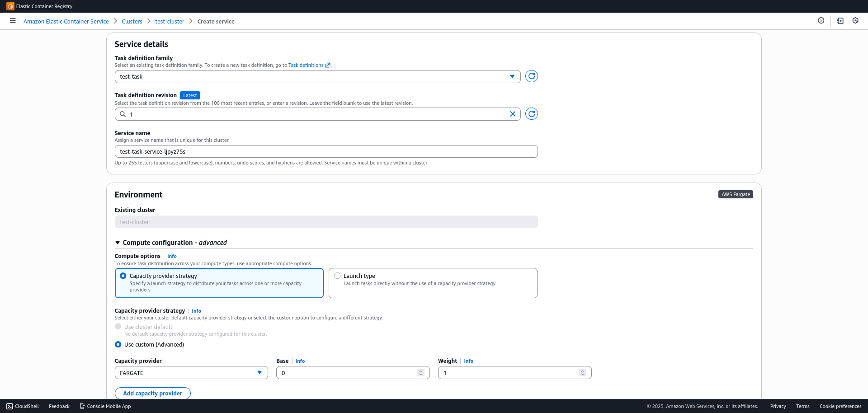Increase the Base value with the stepper
This screenshot has width=868, height=413.
420,371
